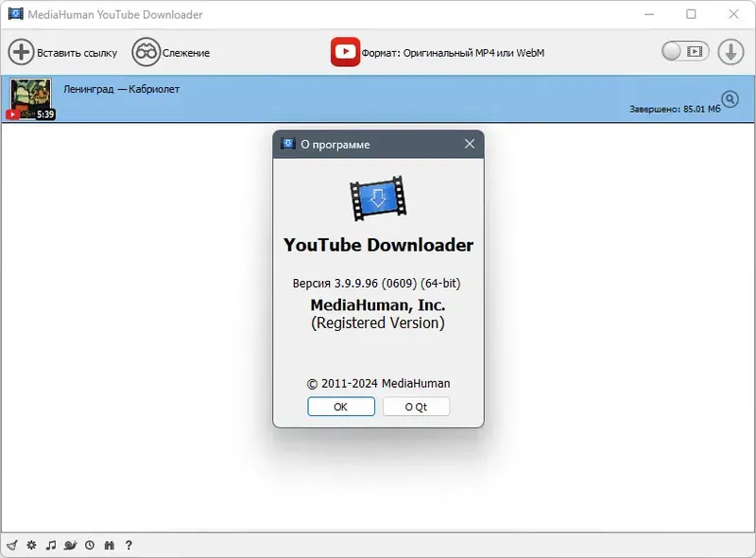Click the Вставить ссылку label
Screen dimensions: 756x558
77,53
